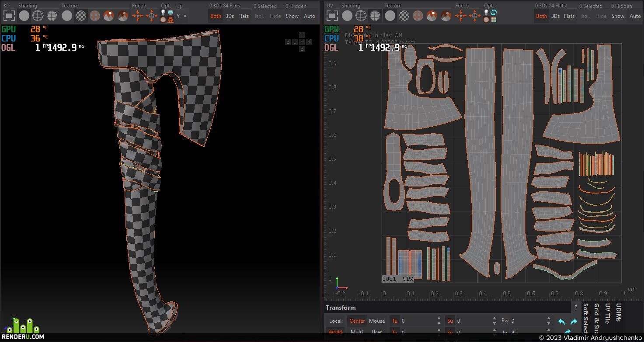Click the Rw value stepper arrows
Viewport: 644px width, 342px height.
point(550,321)
